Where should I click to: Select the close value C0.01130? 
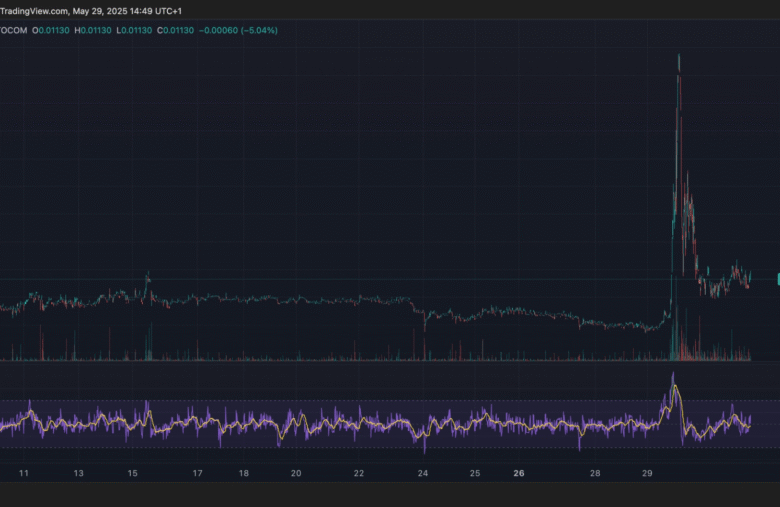pos(176,30)
